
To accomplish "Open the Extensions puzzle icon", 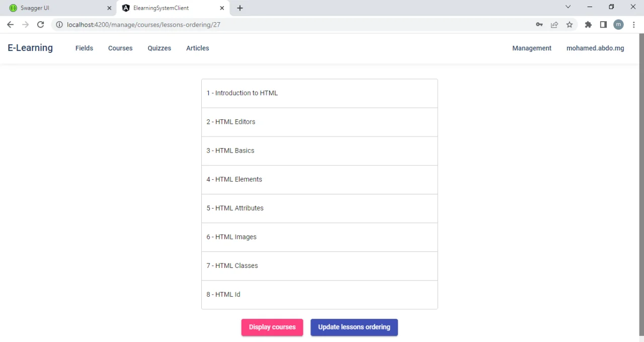I will click(x=588, y=25).
